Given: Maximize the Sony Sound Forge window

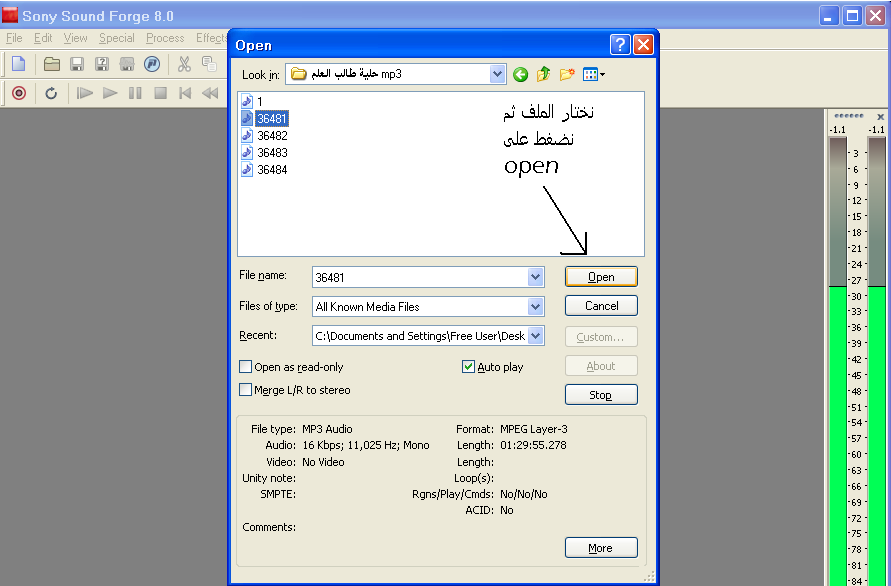Looking at the screenshot, I should tap(852, 15).
